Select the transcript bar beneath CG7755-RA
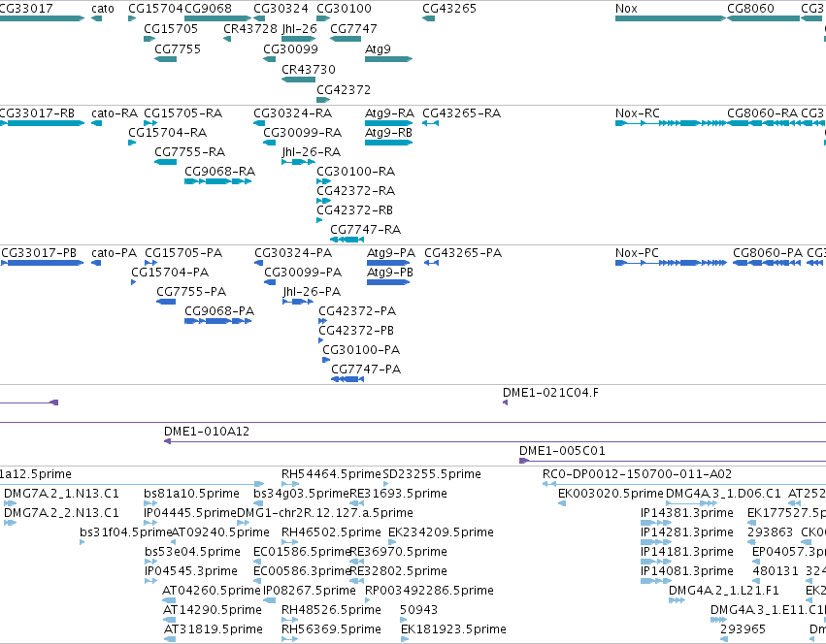 coord(165,162)
